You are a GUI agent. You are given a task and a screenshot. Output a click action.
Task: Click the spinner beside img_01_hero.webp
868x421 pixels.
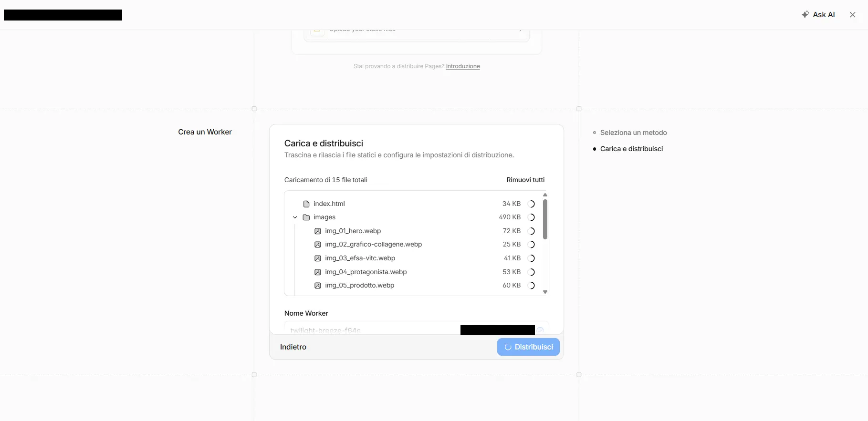coord(532,231)
